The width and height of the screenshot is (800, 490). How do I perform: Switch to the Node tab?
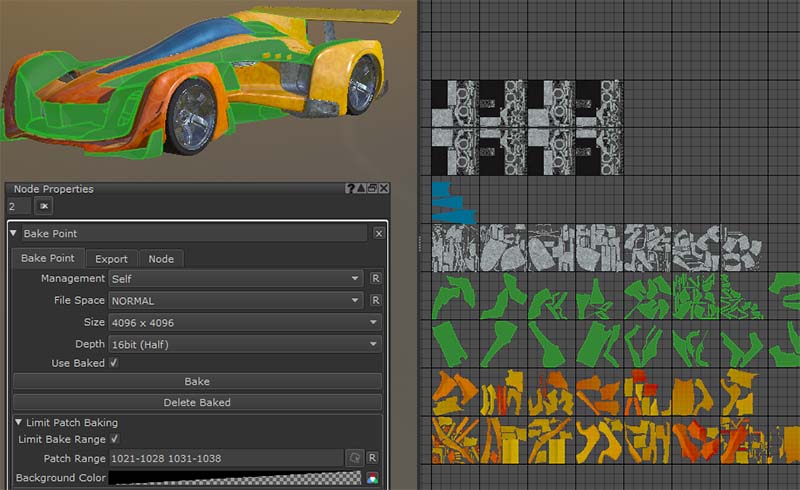[x=161, y=259]
